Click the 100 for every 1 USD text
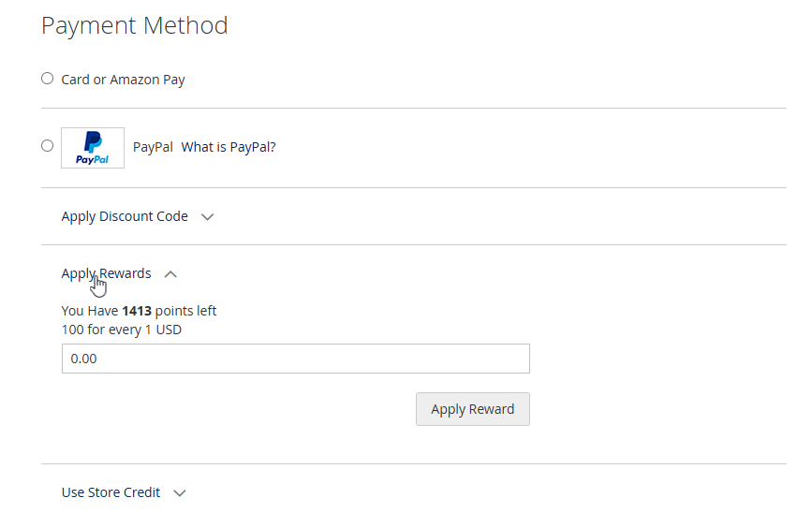Viewport: 812px width, 528px height. 121,330
